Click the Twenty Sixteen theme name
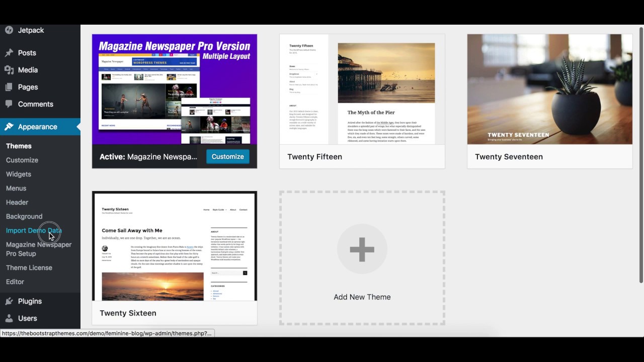The width and height of the screenshot is (644, 362). coord(128,313)
